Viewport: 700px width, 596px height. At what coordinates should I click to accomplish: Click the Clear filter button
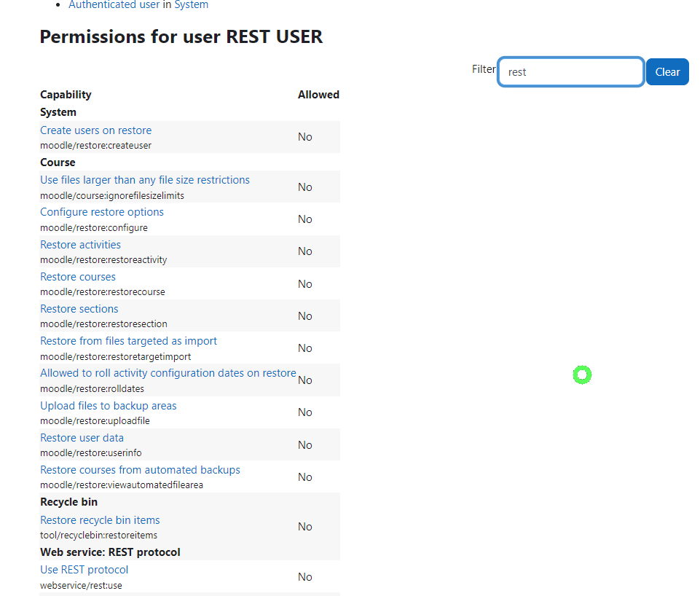click(667, 72)
